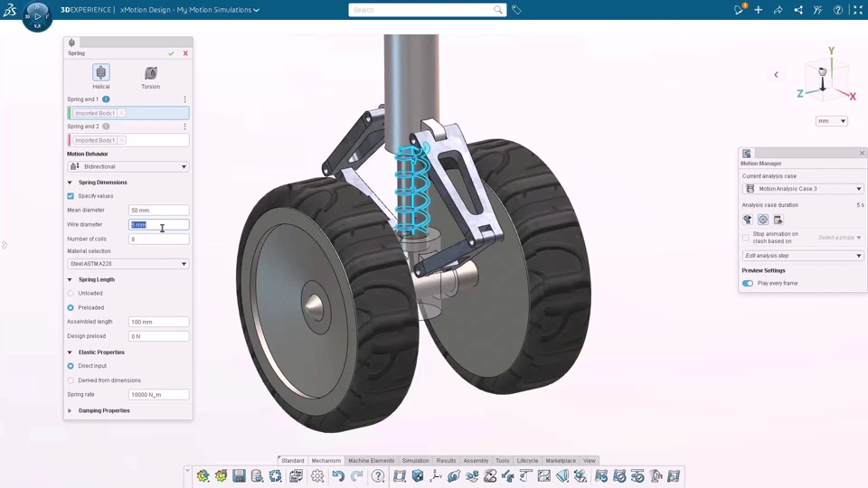868x488 pixels.
Task: Select Derived from dimensions option
Action: (x=71, y=380)
